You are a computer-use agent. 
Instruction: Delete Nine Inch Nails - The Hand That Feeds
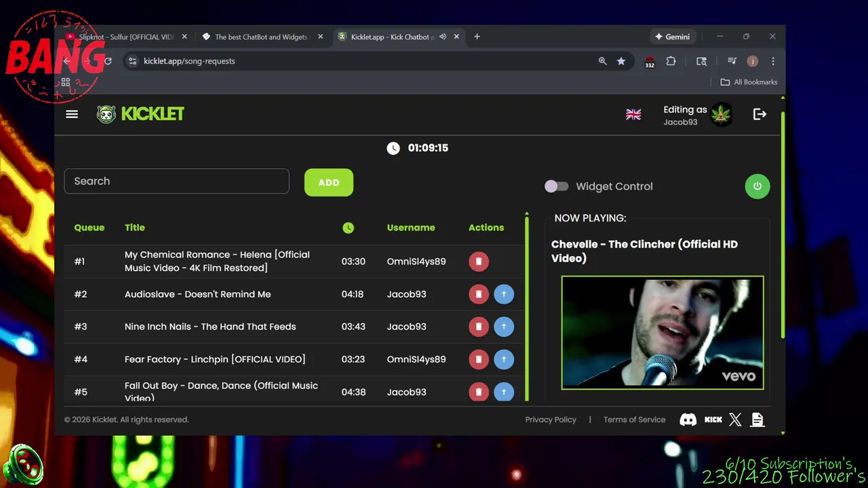pyautogui.click(x=479, y=327)
